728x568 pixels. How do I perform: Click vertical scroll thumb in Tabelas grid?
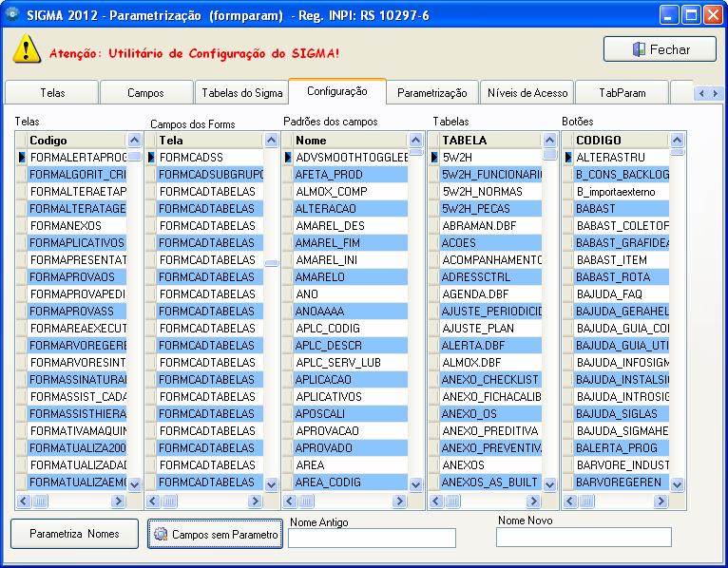[549, 154]
